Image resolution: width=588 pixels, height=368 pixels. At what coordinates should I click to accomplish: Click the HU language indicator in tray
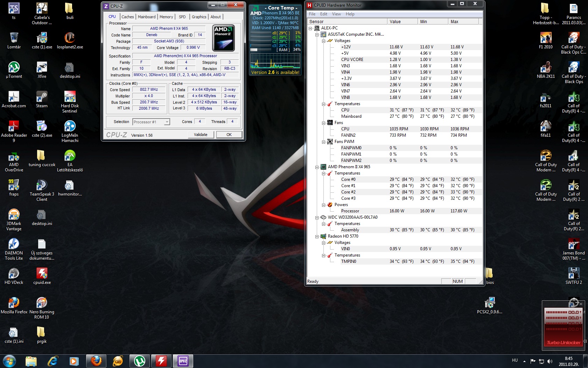click(515, 360)
